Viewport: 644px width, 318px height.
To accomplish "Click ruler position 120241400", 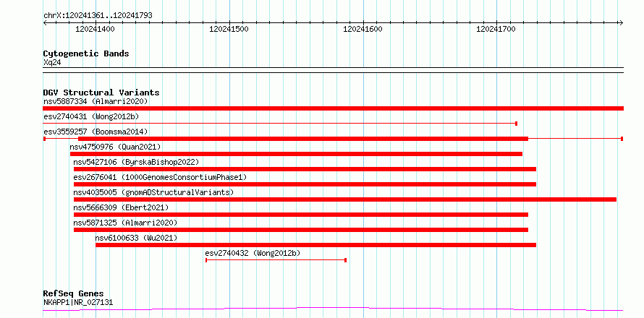I will pos(96,29).
